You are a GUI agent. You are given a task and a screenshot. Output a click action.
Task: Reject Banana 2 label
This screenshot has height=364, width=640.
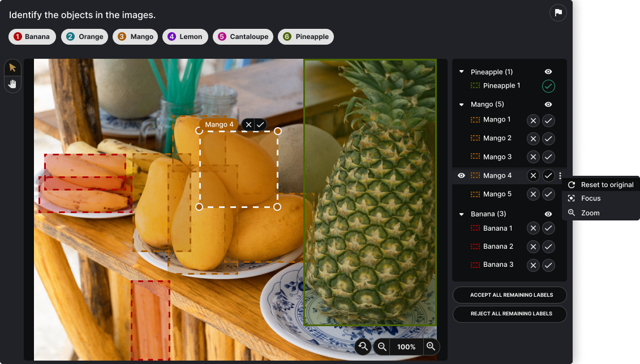click(533, 246)
